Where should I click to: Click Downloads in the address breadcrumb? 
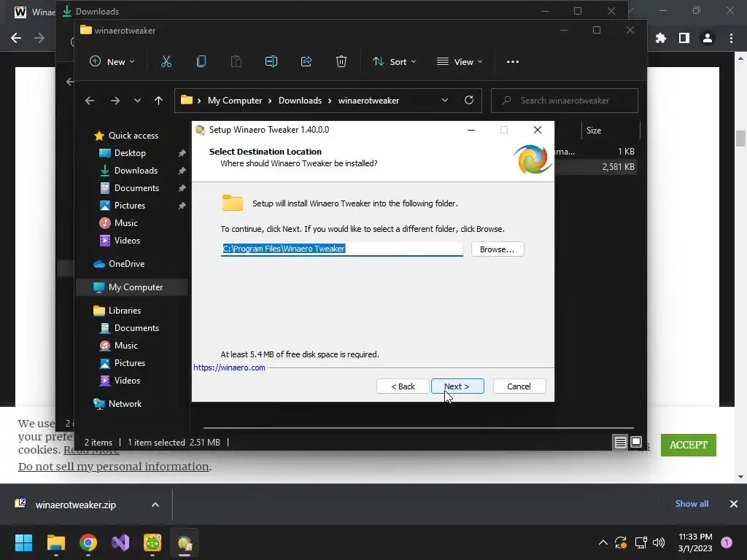point(300,101)
